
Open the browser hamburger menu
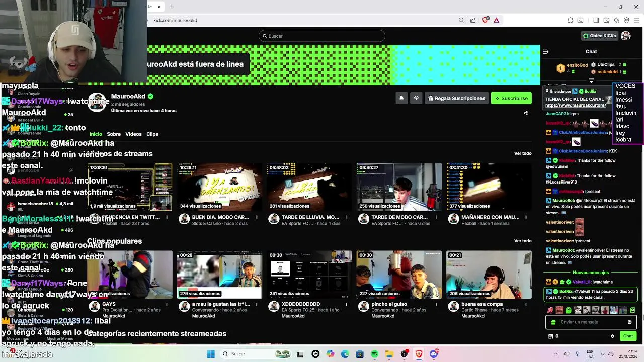636,20
